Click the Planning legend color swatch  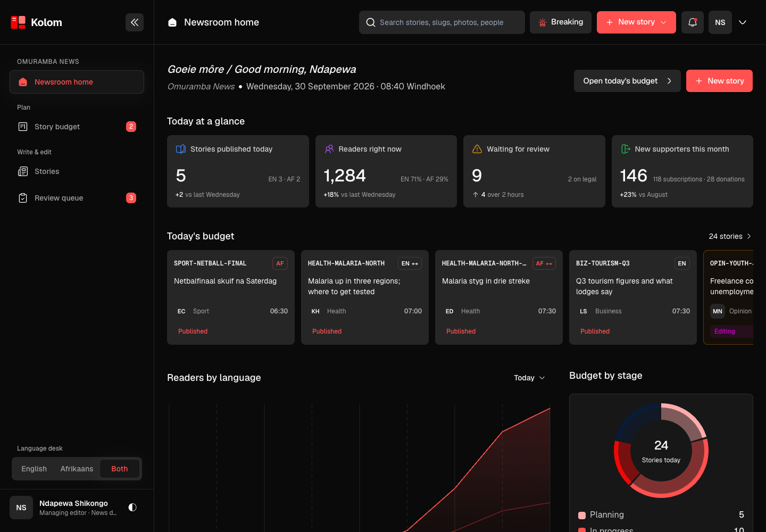582,515
